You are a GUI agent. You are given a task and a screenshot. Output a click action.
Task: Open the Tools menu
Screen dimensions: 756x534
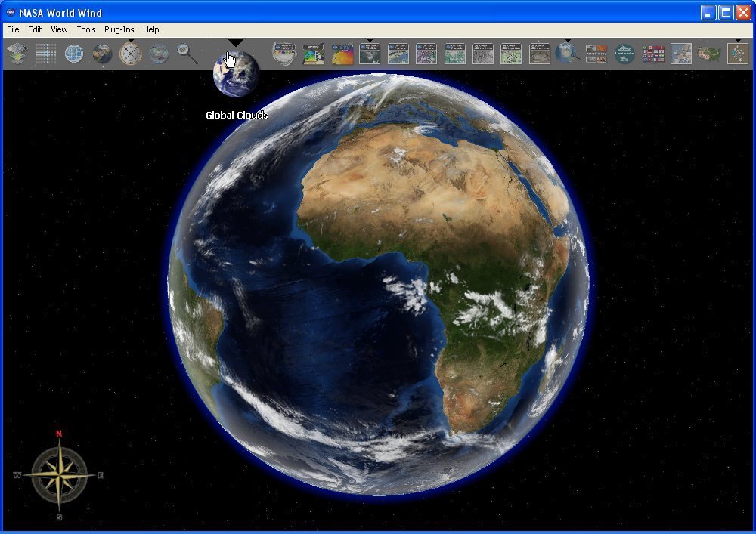coord(86,29)
